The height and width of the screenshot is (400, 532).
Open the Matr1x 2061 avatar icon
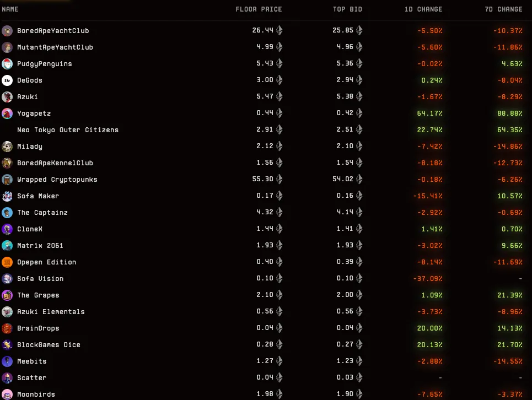pyautogui.click(x=7, y=246)
